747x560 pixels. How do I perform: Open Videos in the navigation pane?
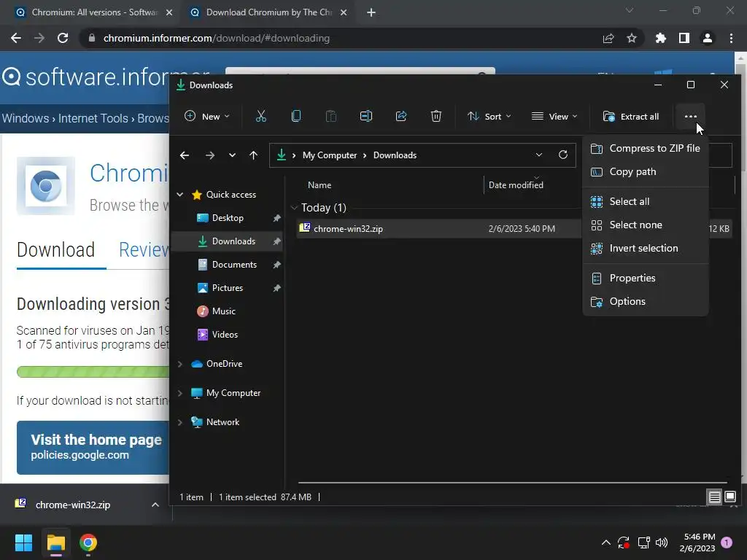pos(225,334)
